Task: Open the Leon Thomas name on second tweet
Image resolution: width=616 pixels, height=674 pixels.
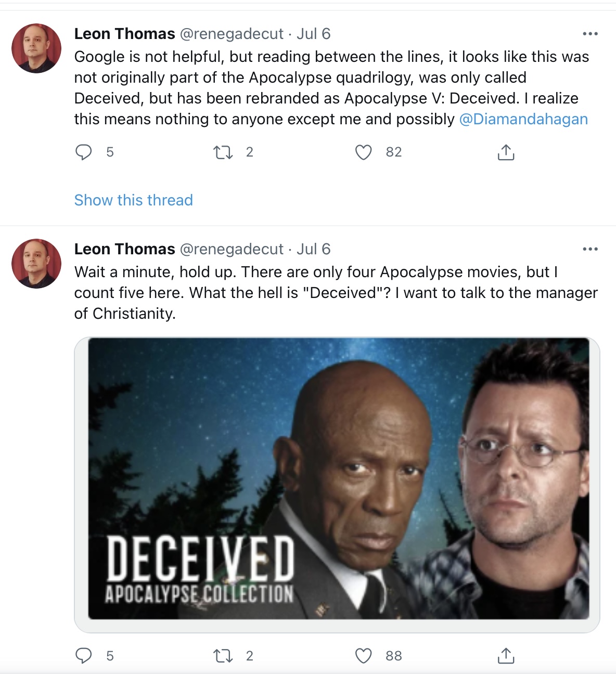Action: tap(125, 249)
